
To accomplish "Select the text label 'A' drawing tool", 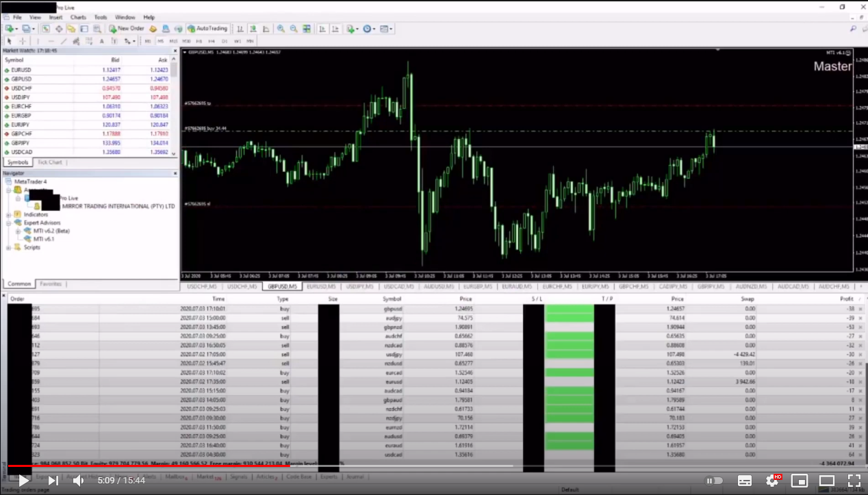I will click(x=101, y=41).
